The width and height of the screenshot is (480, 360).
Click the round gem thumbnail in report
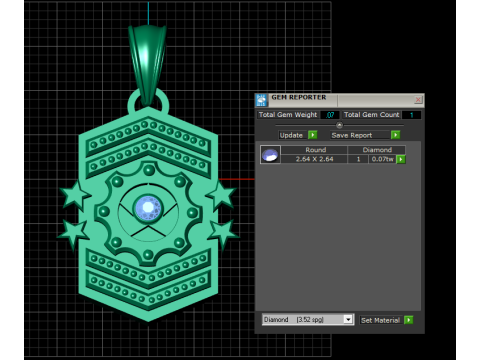(x=270, y=155)
